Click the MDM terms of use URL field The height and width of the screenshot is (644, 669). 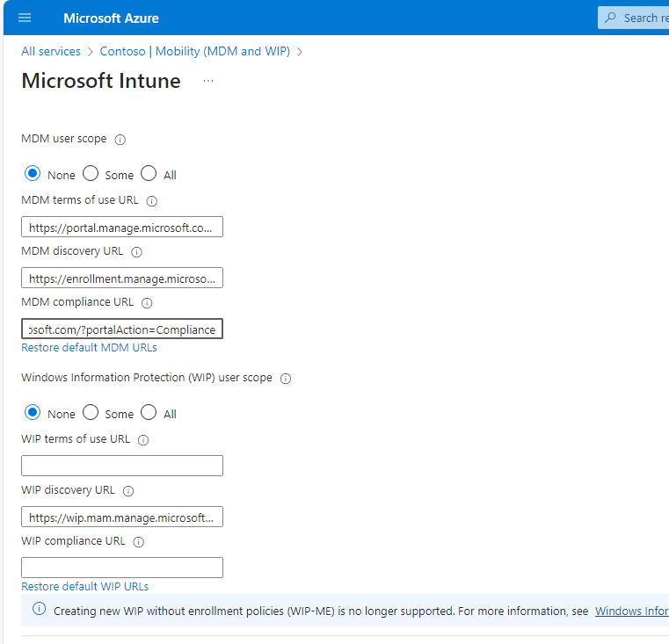[122, 227]
